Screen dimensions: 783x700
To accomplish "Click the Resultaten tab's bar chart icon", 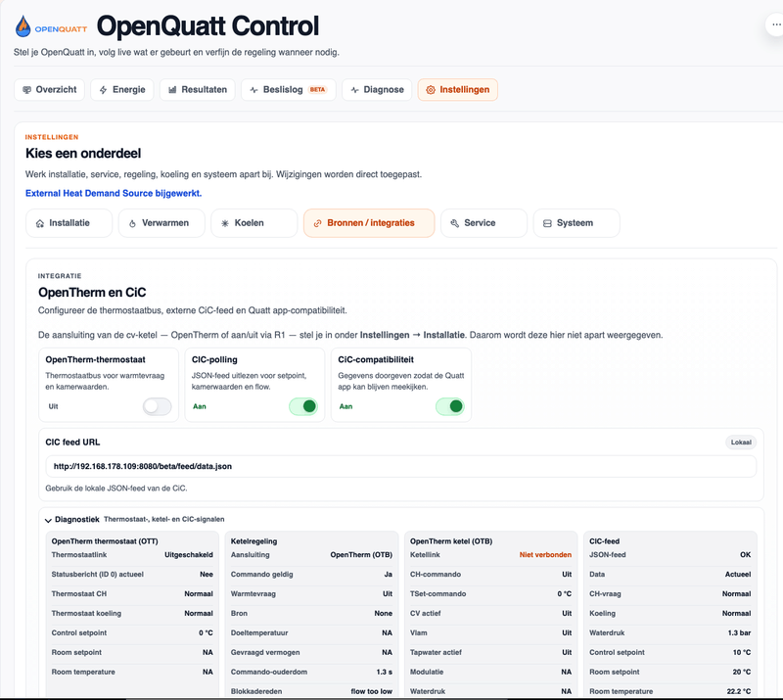I will (172, 90).
